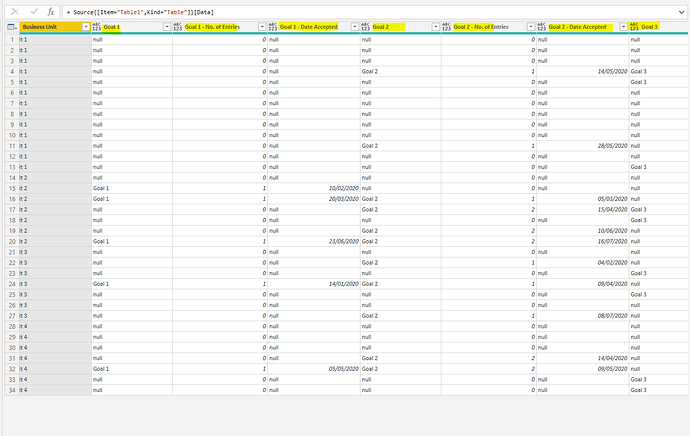Click the 05/03/2020 date cell in row 16
690x436 pixels.
tap(583, 199)
